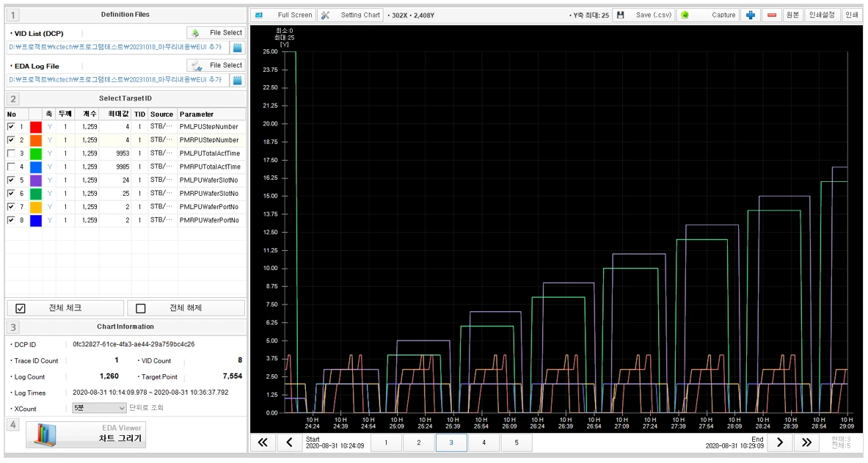Screen dimensions: 868x463
Task: Click Log Count value 1,260
Action: tap(109, 376)
